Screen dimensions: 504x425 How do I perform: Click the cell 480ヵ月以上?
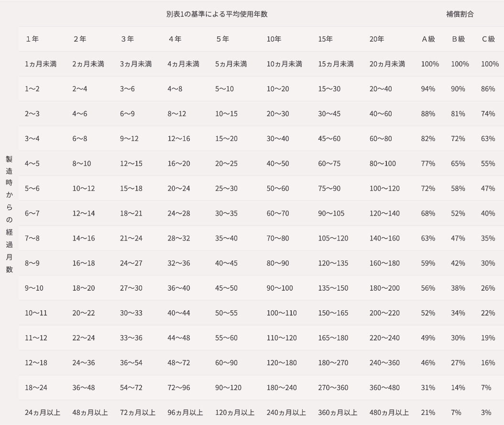tap(389, 413)
